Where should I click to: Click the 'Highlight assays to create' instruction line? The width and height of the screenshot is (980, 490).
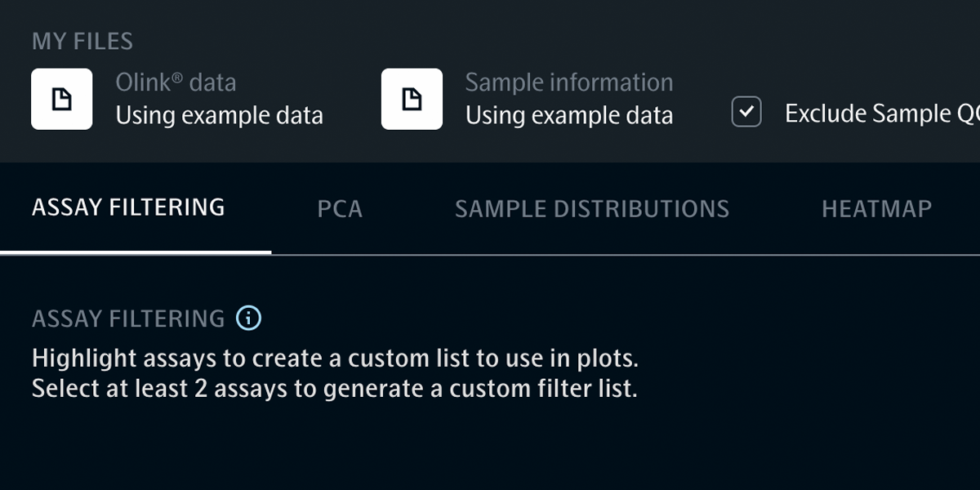(x=335, y=359)
